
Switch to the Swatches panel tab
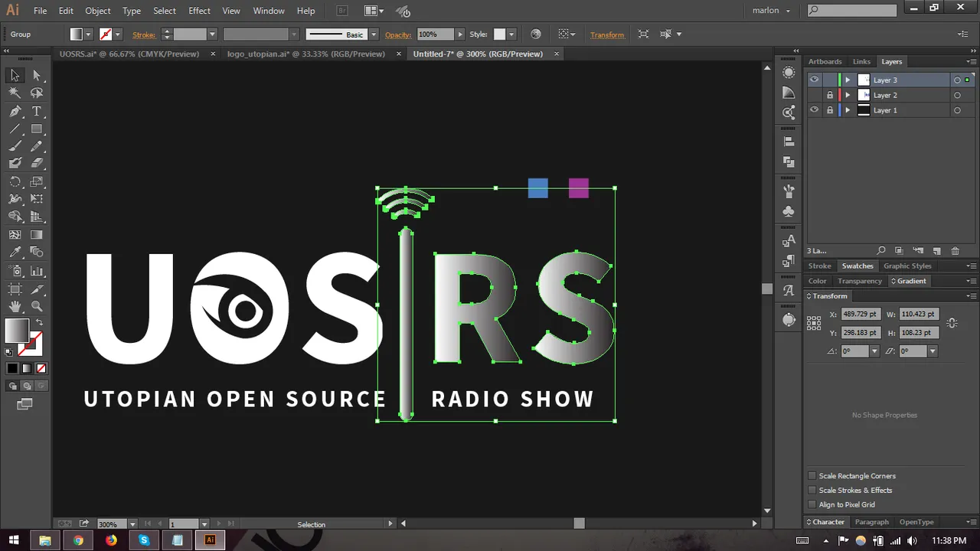pyautogui.click(x=857, y=266)
